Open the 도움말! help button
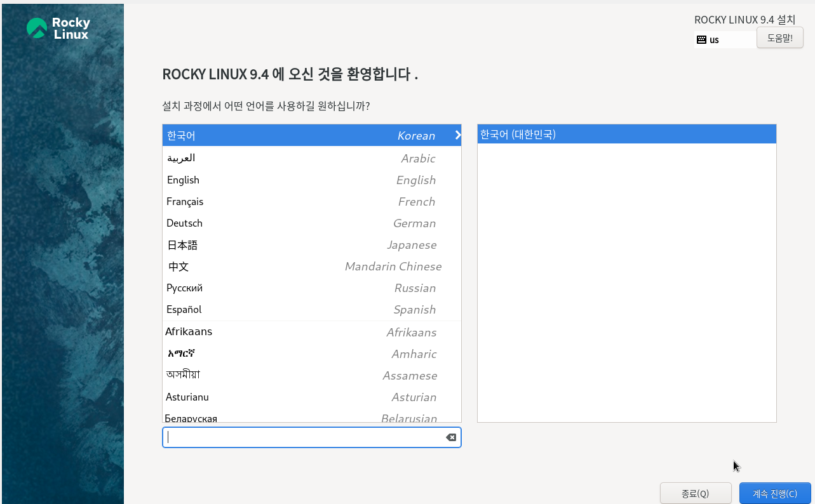815x504 pixels. coord(780,37)
